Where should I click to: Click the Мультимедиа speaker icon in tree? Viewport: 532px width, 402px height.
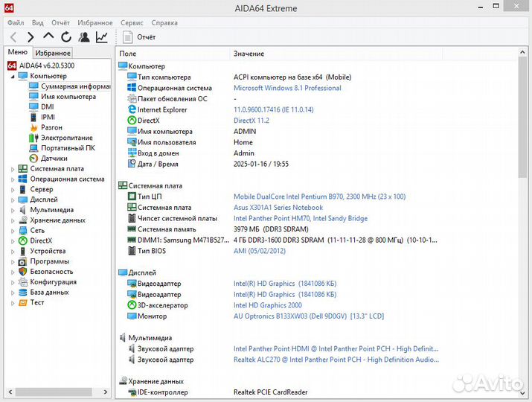(23, 210)
